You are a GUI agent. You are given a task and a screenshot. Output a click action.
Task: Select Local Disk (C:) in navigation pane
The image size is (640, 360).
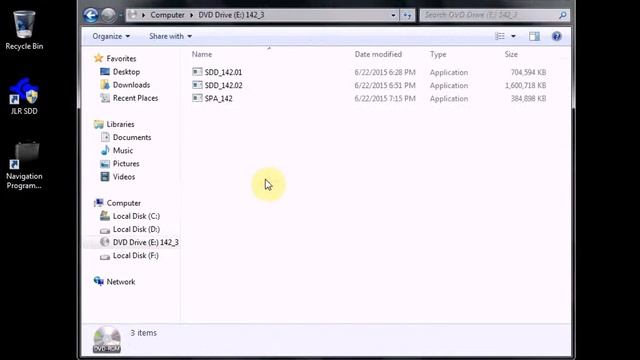(136, 216)
